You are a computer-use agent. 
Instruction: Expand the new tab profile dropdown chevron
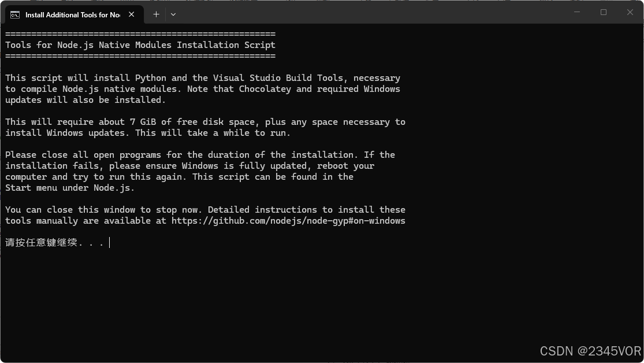coord(173,14)
